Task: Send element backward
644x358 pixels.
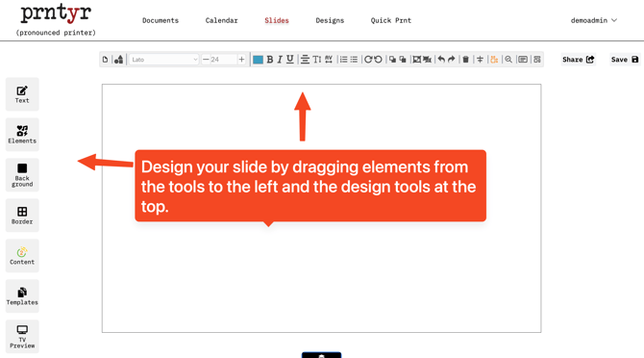Action: (403, 60)
